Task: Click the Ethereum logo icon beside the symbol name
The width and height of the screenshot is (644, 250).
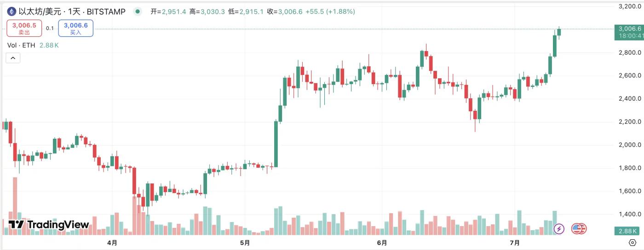Action: tap(11, 12)
